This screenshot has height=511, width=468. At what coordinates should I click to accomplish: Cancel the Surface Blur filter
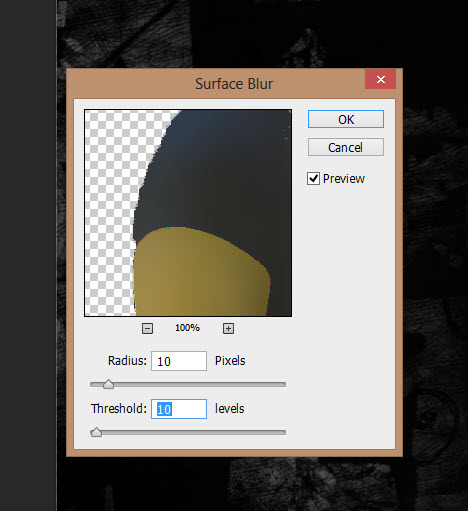tap(346, 147)
